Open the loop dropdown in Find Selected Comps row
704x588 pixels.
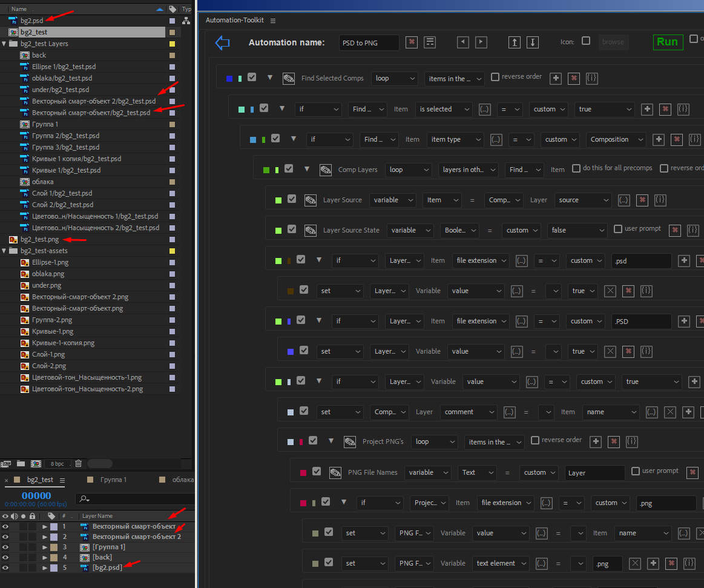(395, 78)
